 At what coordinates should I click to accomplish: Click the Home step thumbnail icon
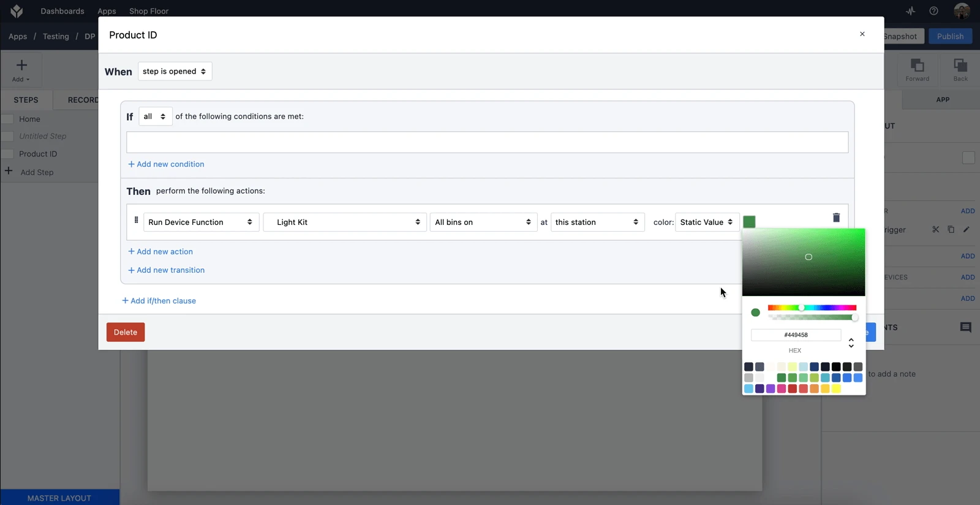coord(7,119)
